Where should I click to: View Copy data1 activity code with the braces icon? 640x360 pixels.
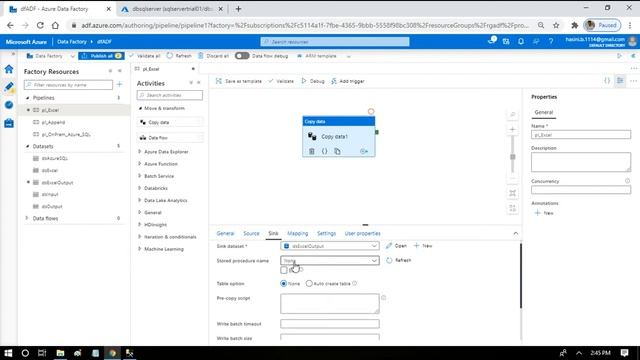pyautogui.click(x=324, y=151)
